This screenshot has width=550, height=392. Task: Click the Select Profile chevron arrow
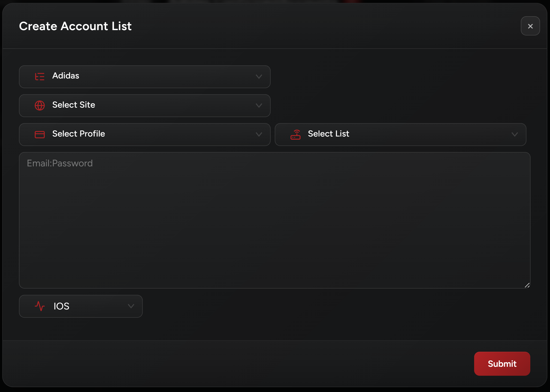[259, 134]
